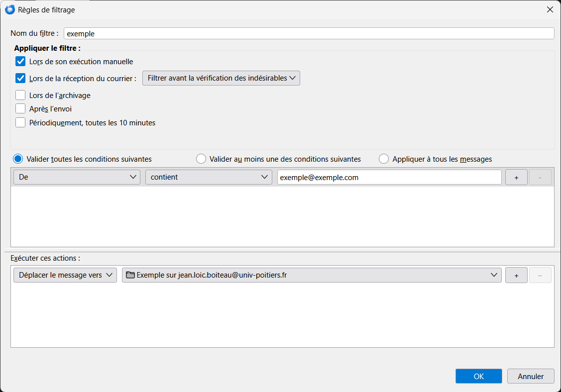Open the 'Filtrer avant la vérification des indésirables' dropdown

[x=221, y=78]
